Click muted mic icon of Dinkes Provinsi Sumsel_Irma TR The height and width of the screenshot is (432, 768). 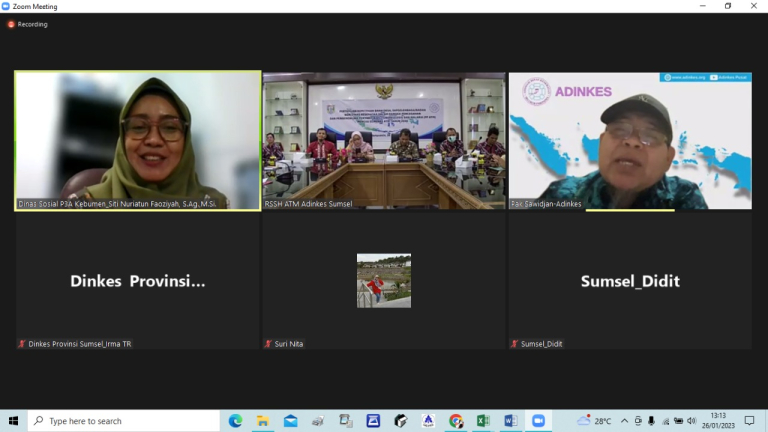[x=22, y=344]
